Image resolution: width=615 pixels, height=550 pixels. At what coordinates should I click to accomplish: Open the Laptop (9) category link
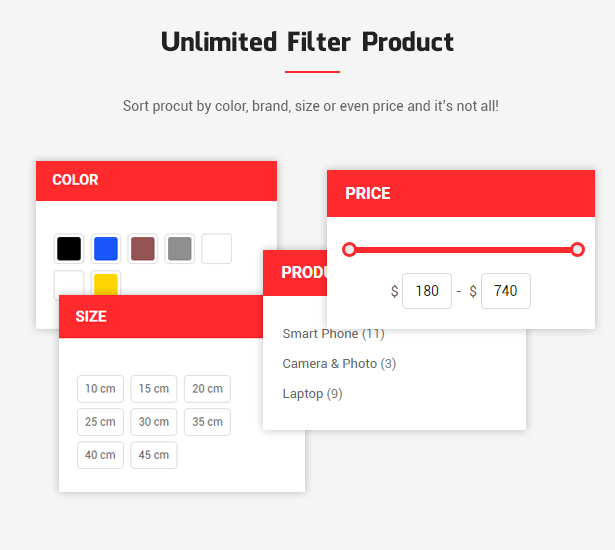313,394
